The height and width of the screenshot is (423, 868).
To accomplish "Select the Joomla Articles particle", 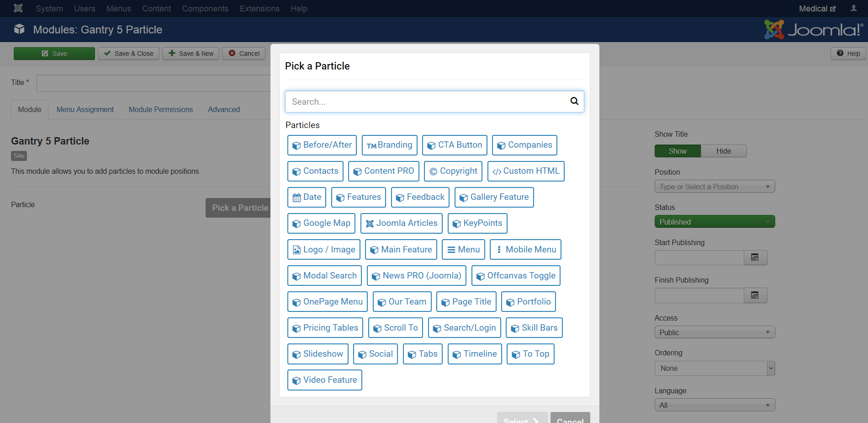I will point(401,223).
